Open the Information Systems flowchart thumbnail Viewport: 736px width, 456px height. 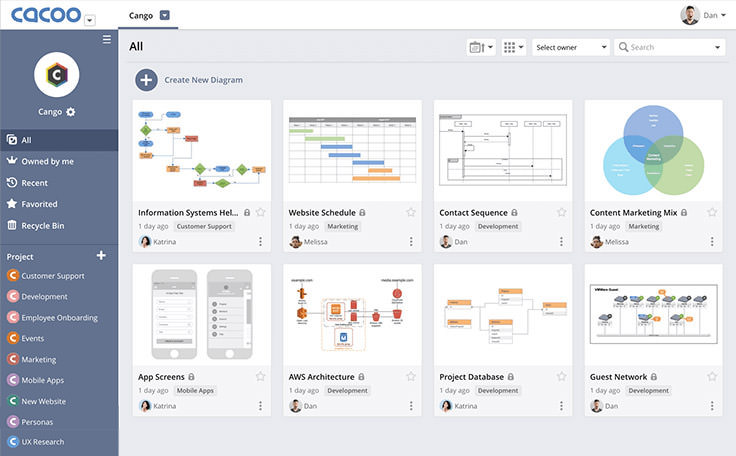[x=202, y=150]
